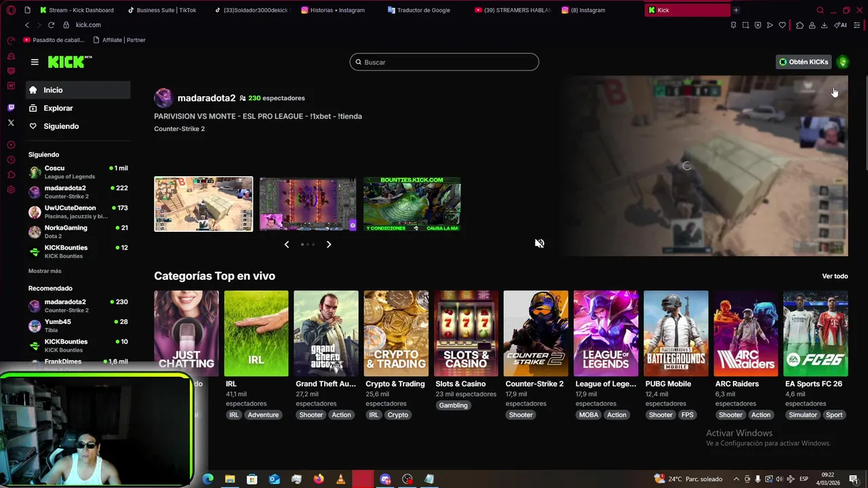
Task: Select the bounties.kick.com carousel thumbnail
Action: [x=412, y=204]
